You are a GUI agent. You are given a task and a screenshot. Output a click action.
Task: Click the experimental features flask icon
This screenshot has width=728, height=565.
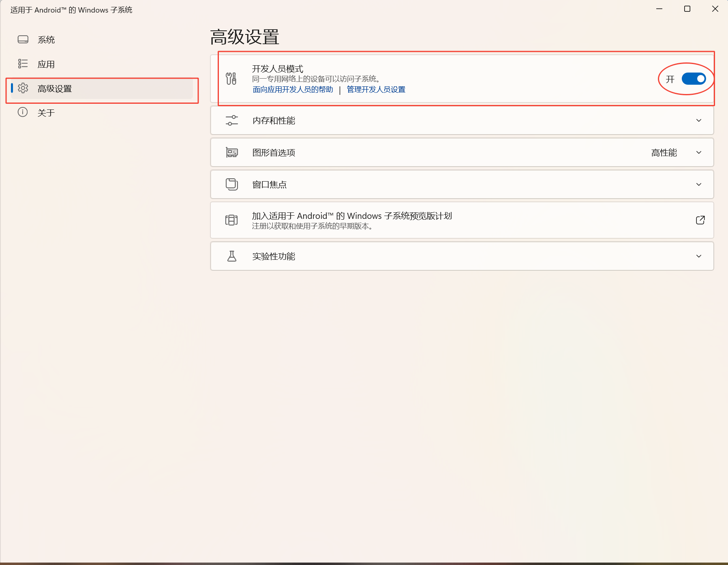(x=232, y=256)
